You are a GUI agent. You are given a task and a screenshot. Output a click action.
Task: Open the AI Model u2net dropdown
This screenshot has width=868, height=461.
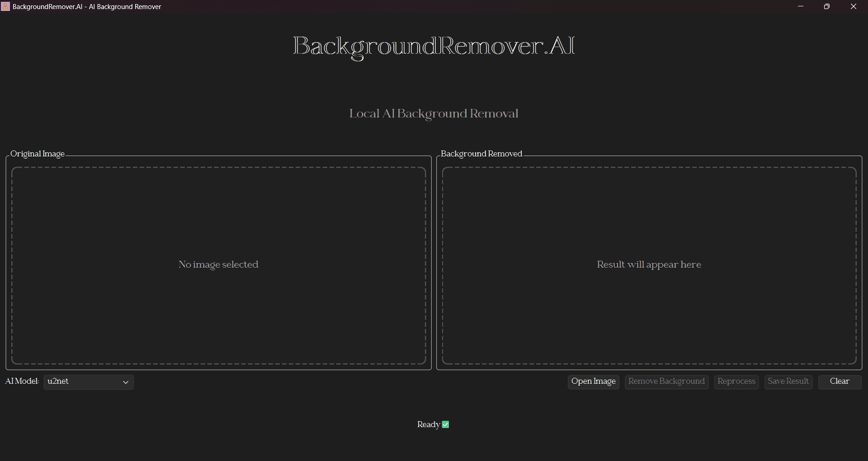tap(89, 382)
